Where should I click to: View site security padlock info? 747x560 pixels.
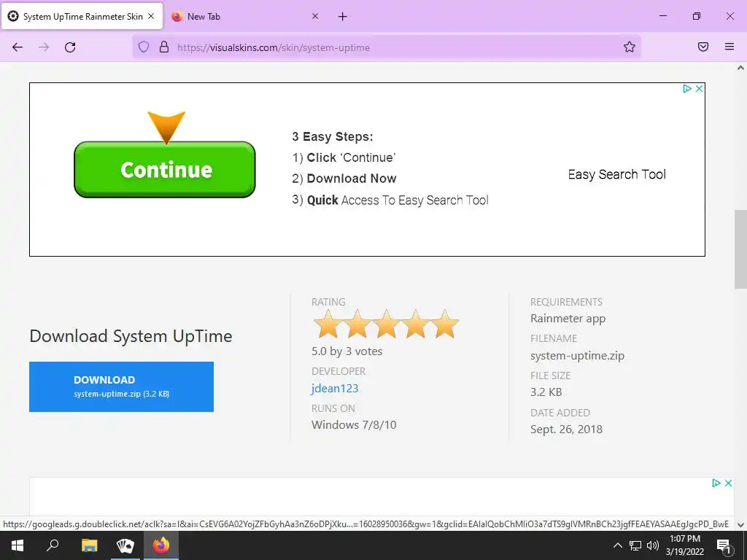click(164, 47)
